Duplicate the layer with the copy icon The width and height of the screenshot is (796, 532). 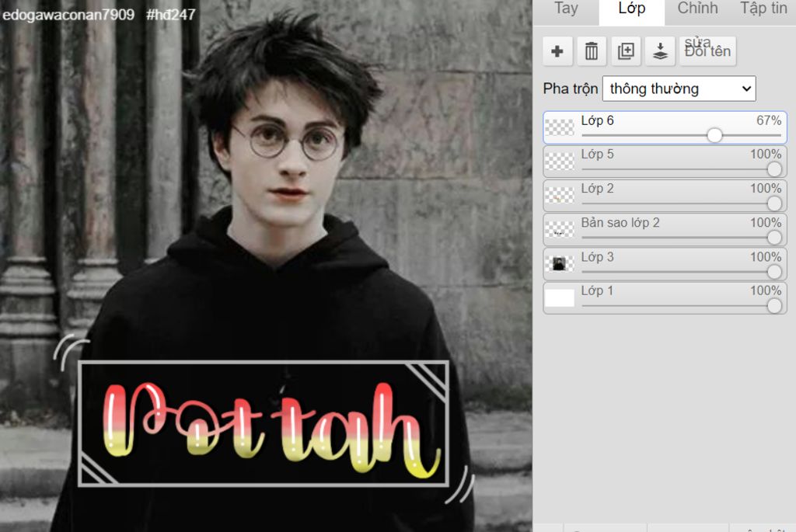[x=626, y=51]
